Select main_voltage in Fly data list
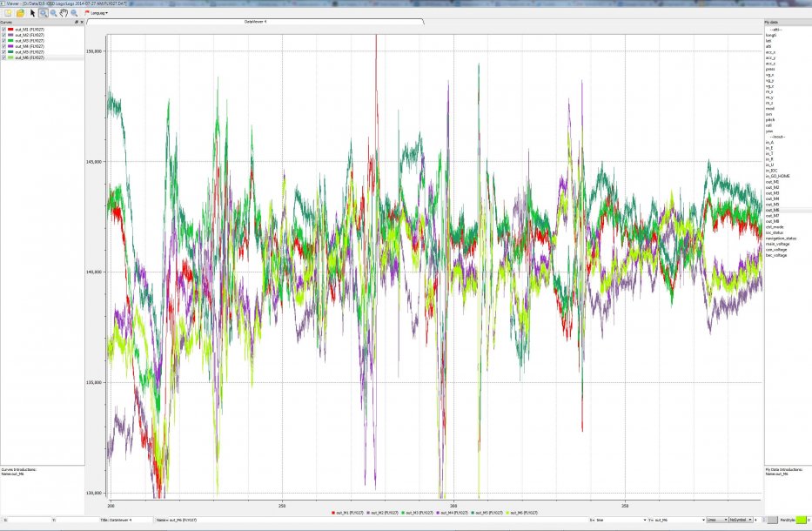812x531 pixels. coord(778,244)
